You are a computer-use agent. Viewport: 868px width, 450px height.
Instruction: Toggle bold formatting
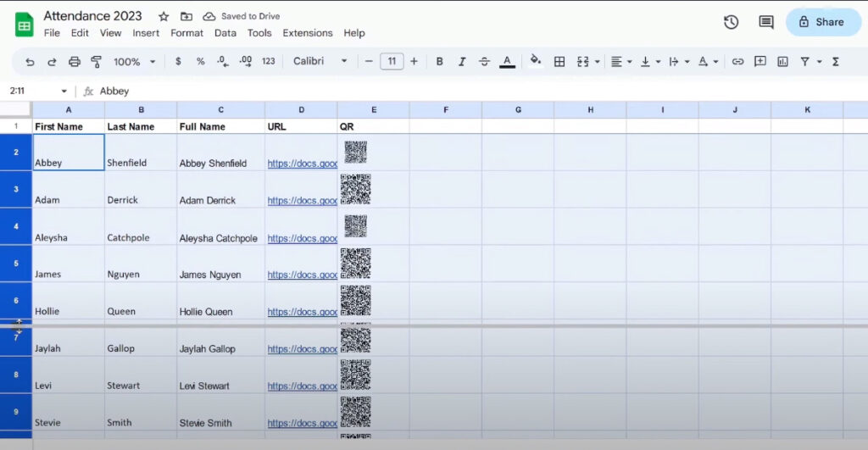click(440, 61)
